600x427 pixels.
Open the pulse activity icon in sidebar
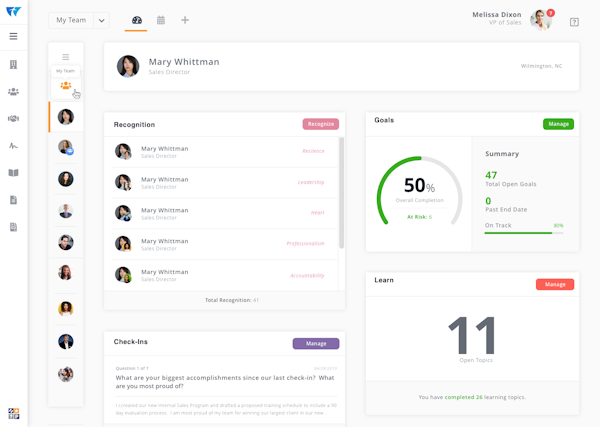click(13, 146)
